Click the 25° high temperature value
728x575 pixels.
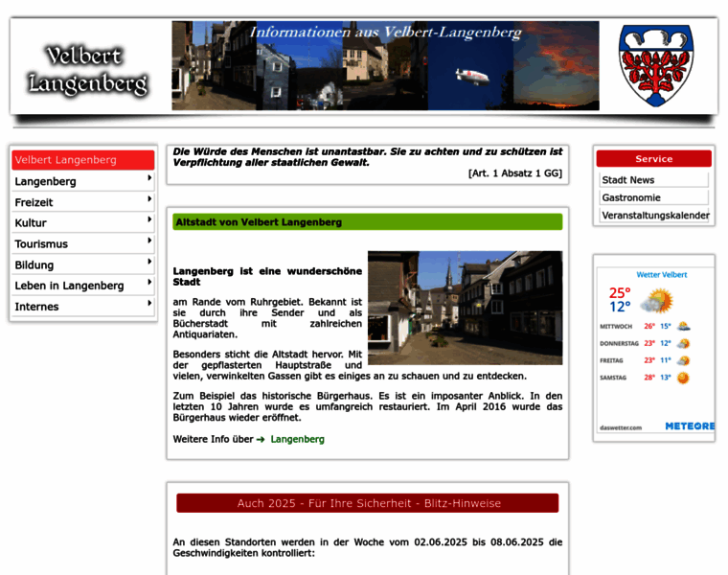click(x=620, y=293)
